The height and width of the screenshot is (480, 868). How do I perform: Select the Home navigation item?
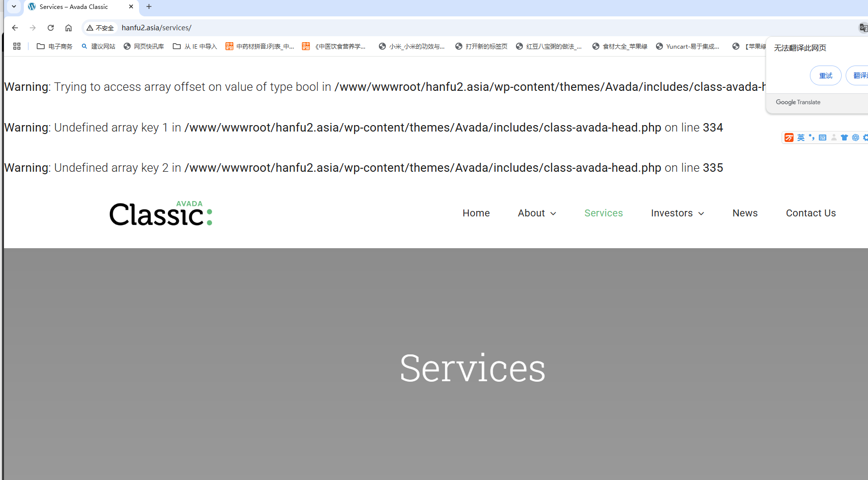(x=476, y=213)
